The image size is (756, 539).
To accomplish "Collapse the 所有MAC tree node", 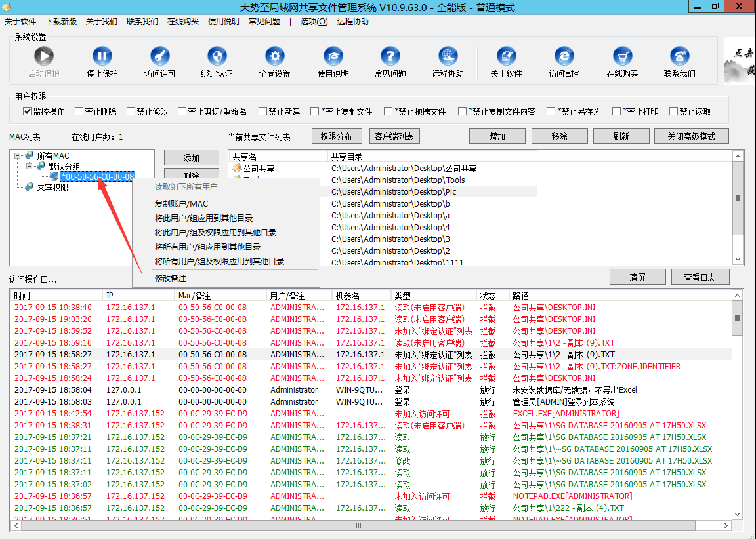I will [x=18, y=155].
